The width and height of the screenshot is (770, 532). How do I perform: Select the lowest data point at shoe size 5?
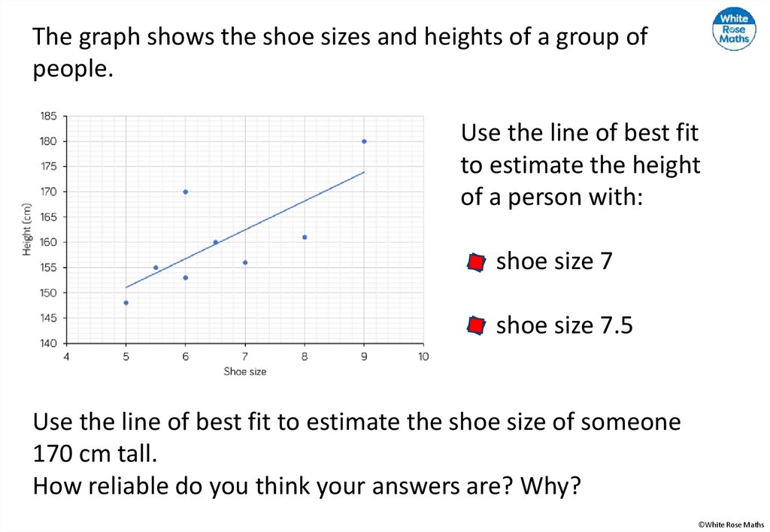[126, 303]
